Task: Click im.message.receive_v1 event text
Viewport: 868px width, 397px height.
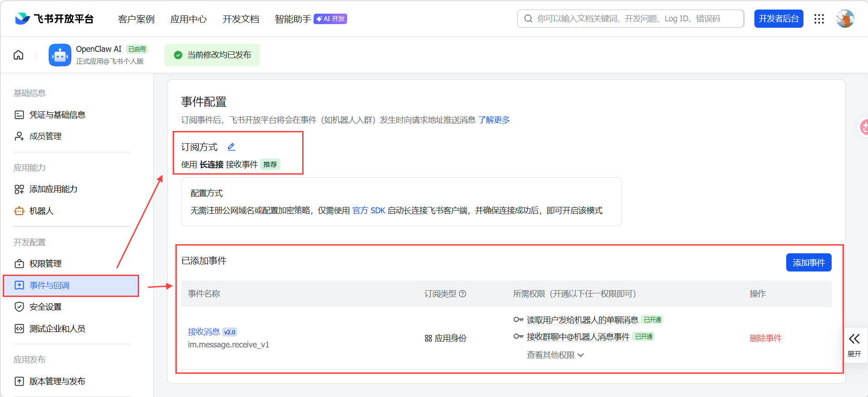Action: point(229,345)
